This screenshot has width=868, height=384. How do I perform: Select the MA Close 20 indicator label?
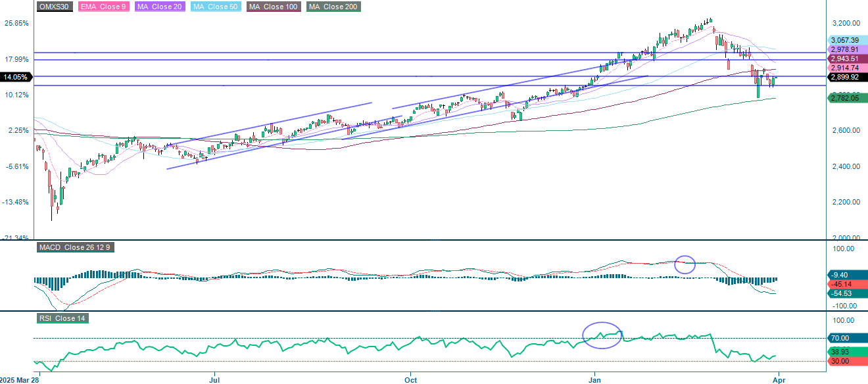click(160, 7)
